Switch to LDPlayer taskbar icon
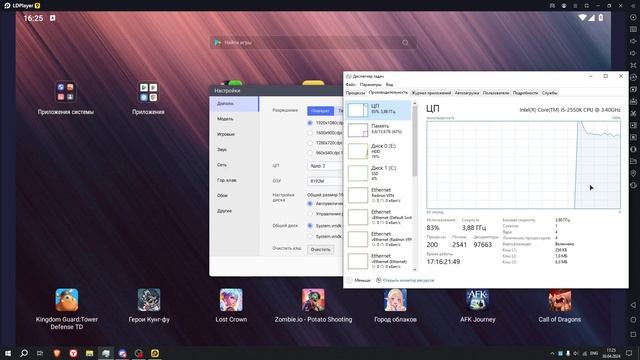640x360 pixels. point(155,353)
